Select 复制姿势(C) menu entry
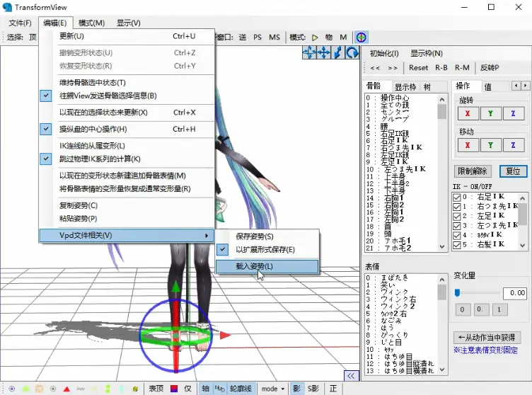 pos(127,205)
